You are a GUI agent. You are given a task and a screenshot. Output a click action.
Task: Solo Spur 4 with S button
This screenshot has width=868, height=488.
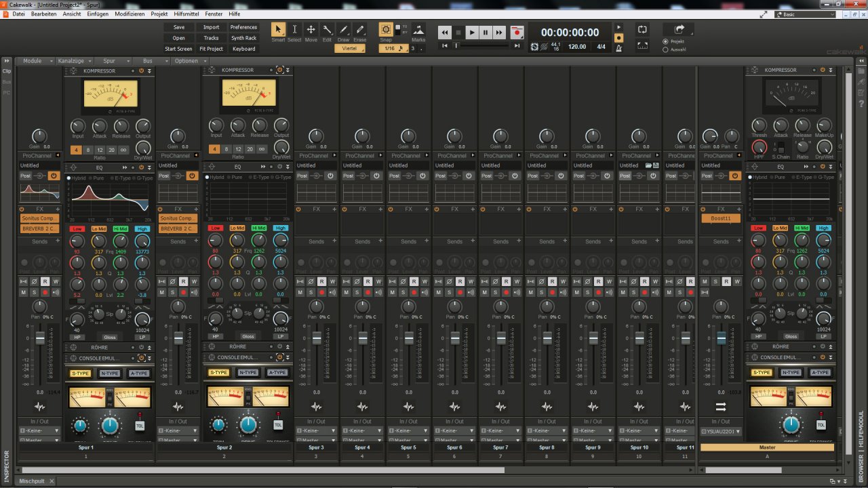click(357, 292)
